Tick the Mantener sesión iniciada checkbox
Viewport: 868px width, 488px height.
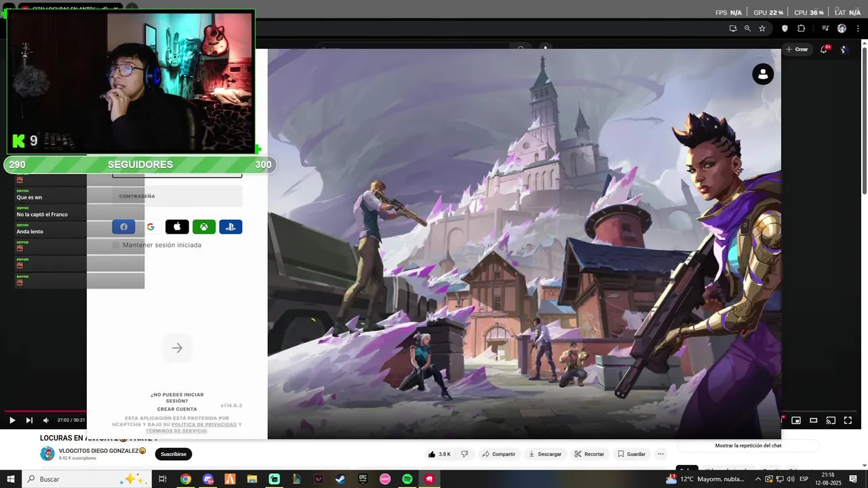115,245
